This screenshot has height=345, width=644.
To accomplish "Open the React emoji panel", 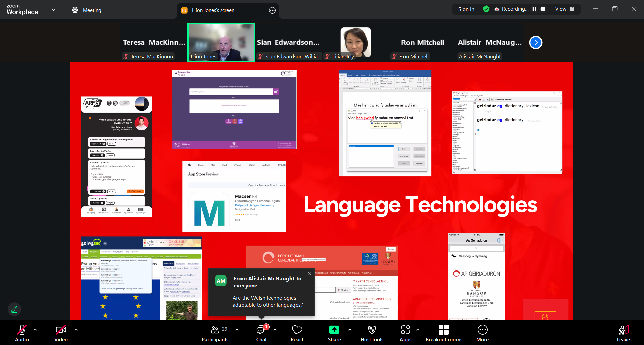I will click(x=297, y=333).
